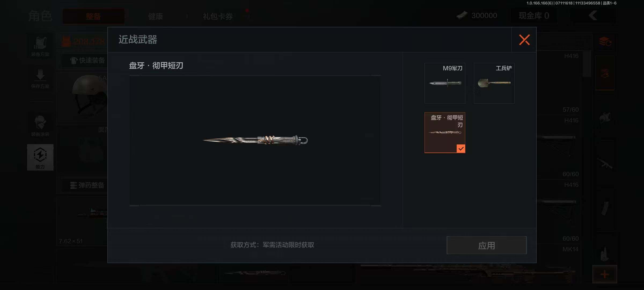Click the large 盘牙·彻甲短刃 dagger preview

pyautogui.click(x=255, y=140)
